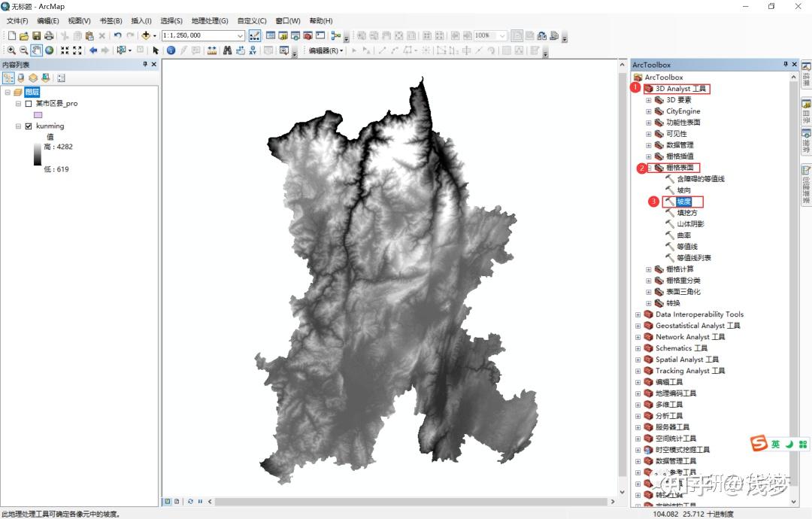Open the 帮助(H) menu
812x519 pixels.
(320, 21)
